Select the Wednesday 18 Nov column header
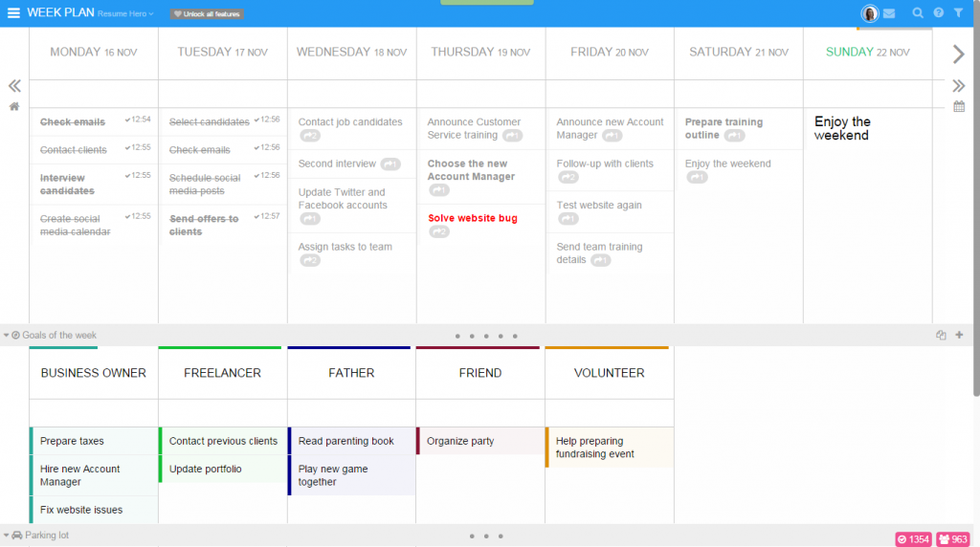980x547 pixels. click(351, 53)
